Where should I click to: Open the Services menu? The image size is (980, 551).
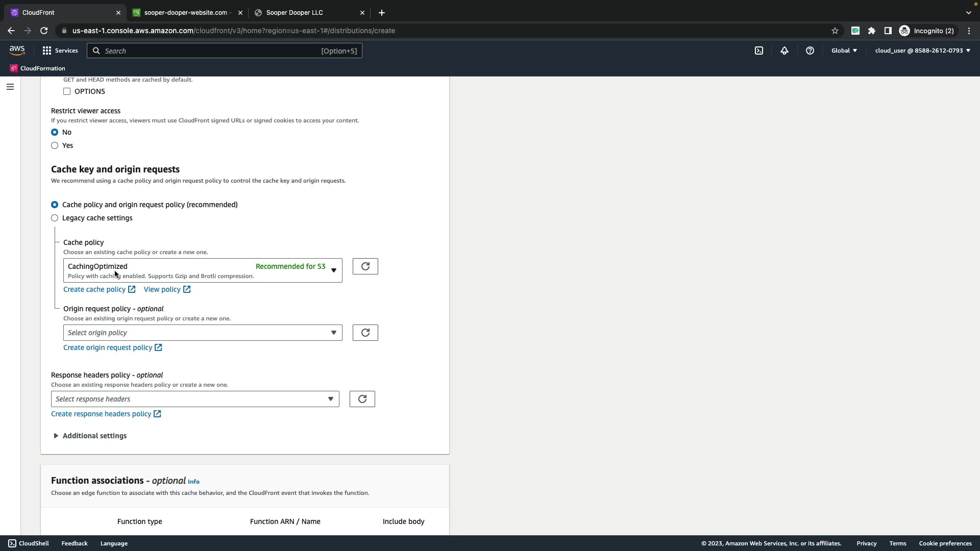pyautogui.click(x=60, y=51)
